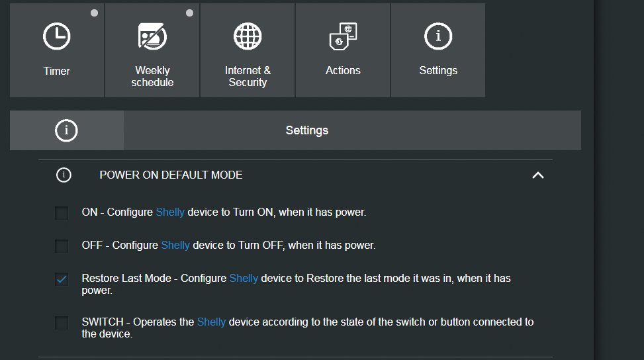The height and width of the screenshot is (360, 644).
Task: Click the Power On Default Mode heading
Action: [171, 175]
